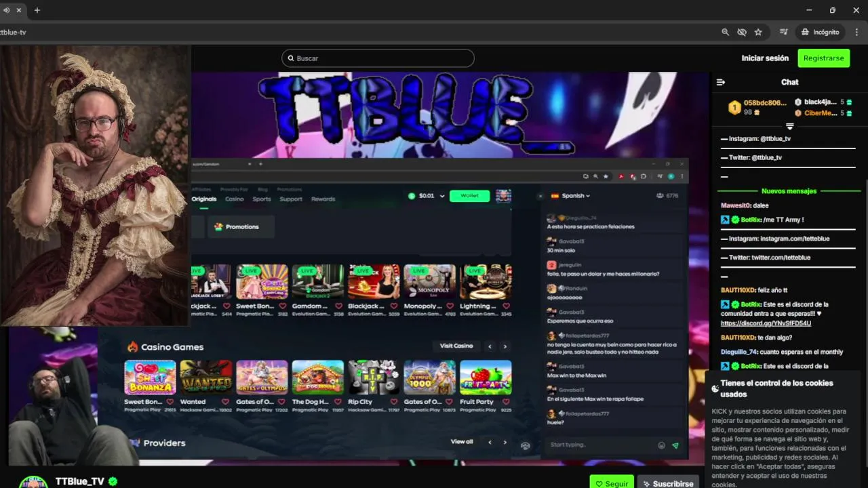Open the outer browser's three-dot menu
The width and height of the screenshot is (868, 488).
pos(856,32)
